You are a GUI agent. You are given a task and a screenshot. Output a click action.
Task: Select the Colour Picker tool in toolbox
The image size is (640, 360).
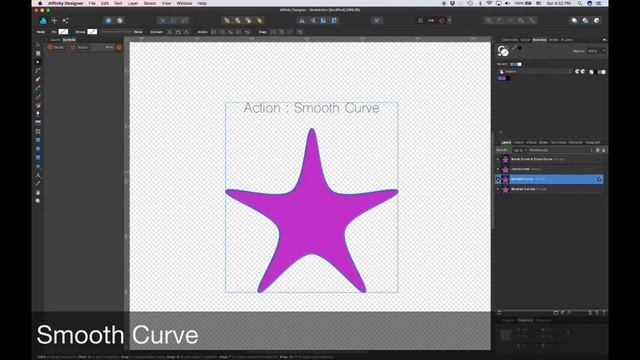tap(38, 184)
